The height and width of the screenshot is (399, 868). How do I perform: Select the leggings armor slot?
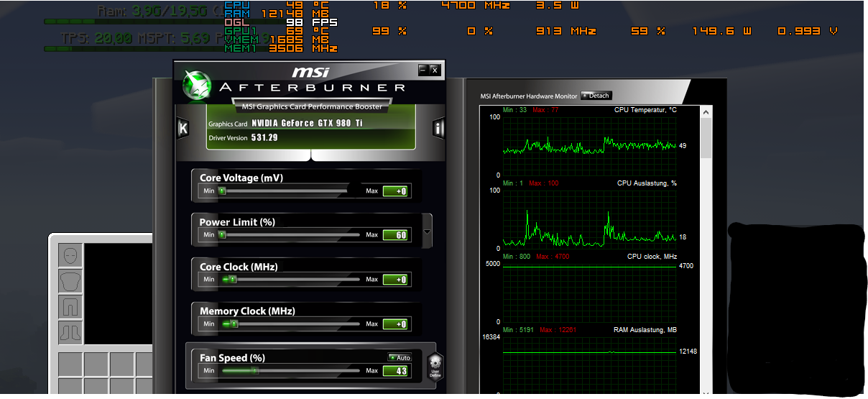coord(70,307)
